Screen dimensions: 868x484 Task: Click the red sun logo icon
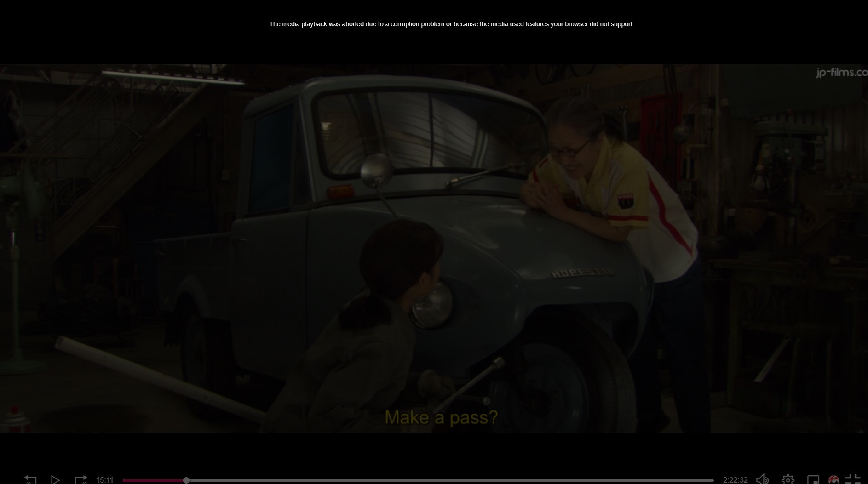click(x=833, y=480)
